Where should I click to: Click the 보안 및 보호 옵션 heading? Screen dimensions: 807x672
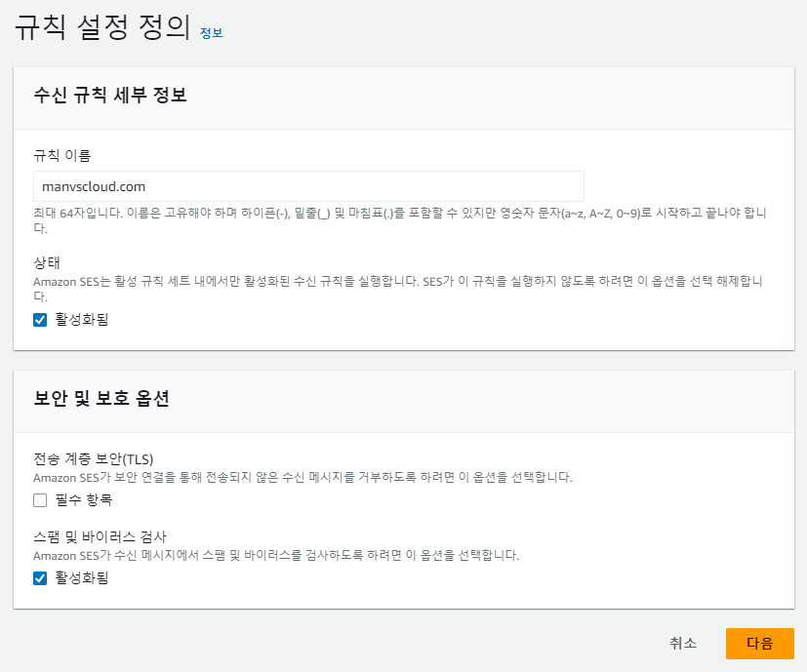pyautogui.click(x=101, y=399)
